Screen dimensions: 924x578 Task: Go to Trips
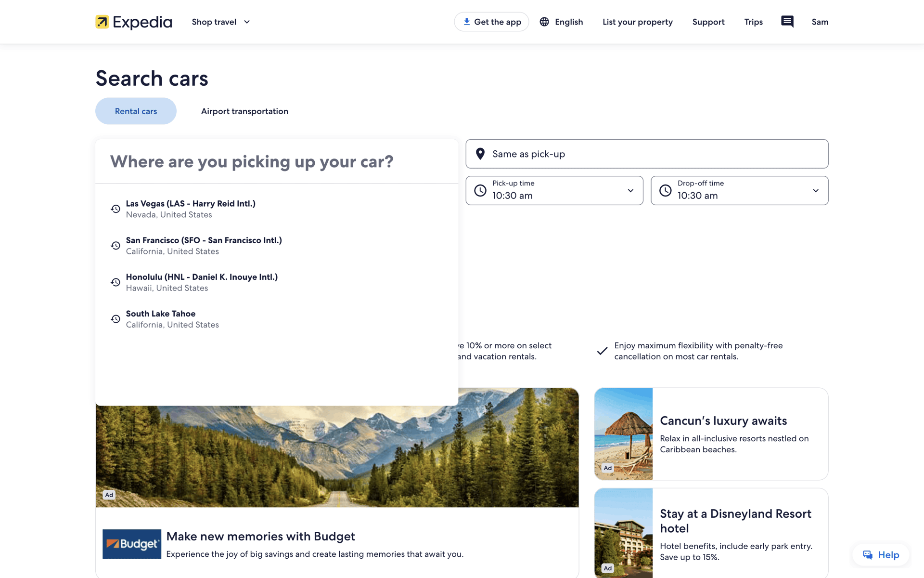click(753, 22)
